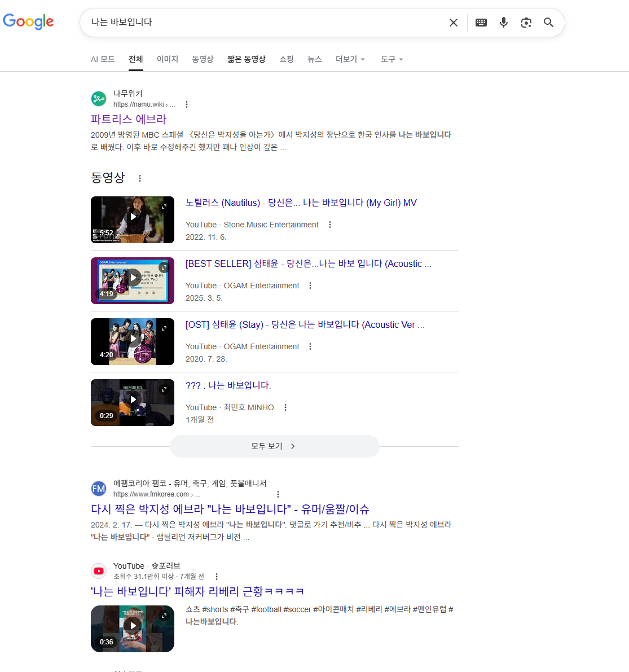
Task: Start voice search with the microphone icon
Action: pyautogui.click(x=504, y=23)
